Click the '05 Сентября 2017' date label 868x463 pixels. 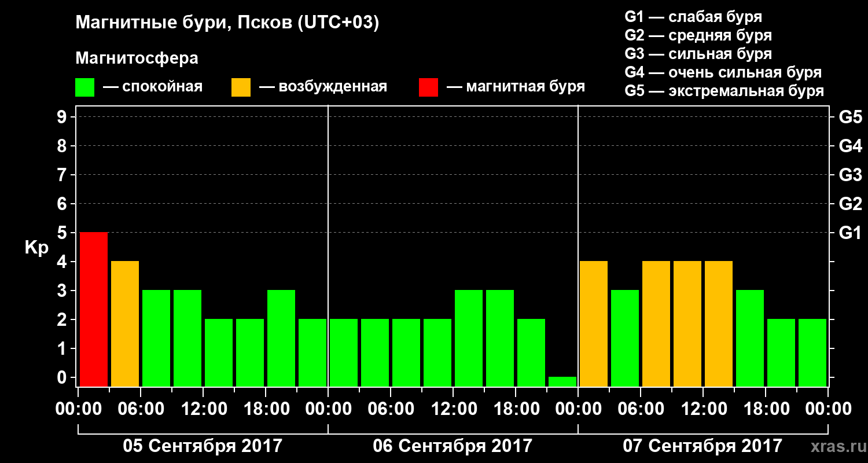[x=203, y=446]
